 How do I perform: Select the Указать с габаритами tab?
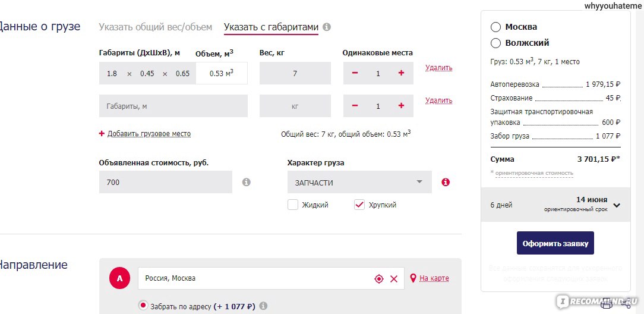[271, 27]
